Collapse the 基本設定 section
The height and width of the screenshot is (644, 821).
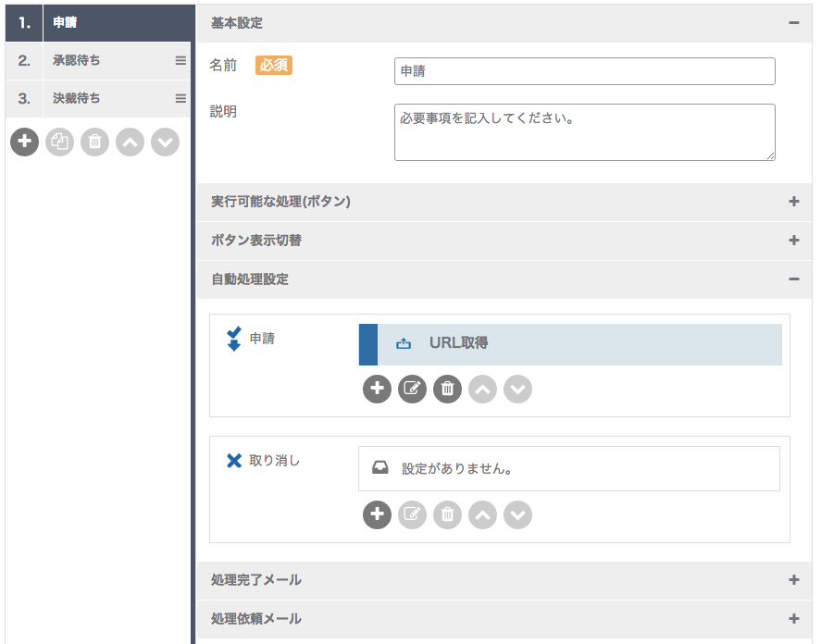(794, 23)
